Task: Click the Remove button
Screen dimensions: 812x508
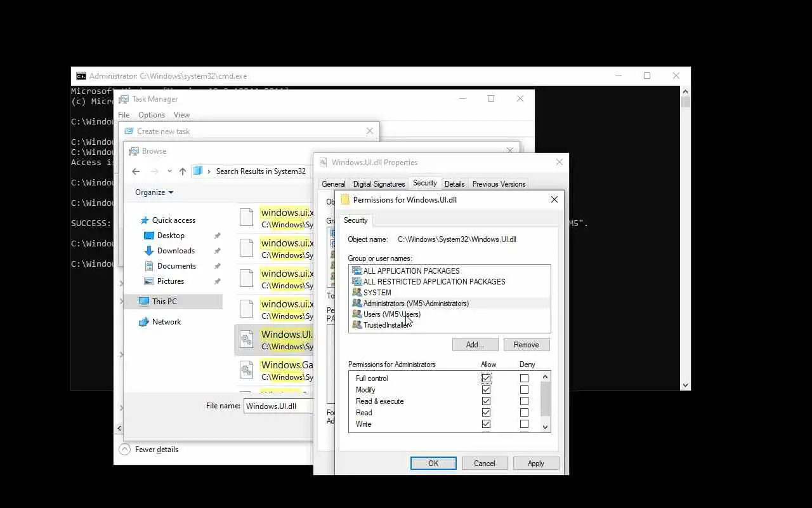Action: 527,345
